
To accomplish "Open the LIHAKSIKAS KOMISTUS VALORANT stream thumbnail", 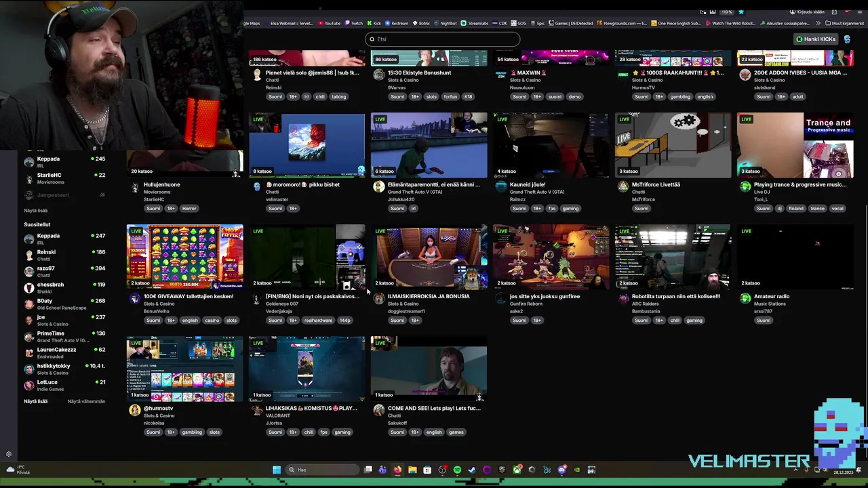I will (x=307, y=369).
